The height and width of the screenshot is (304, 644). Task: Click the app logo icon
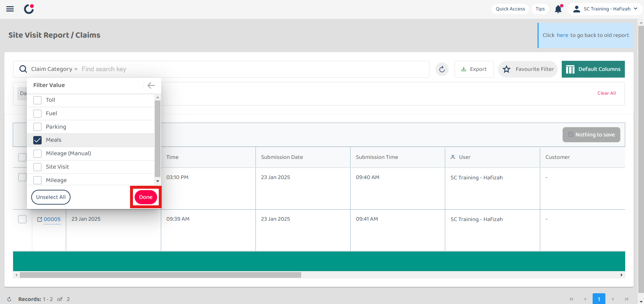pos(29,9)
